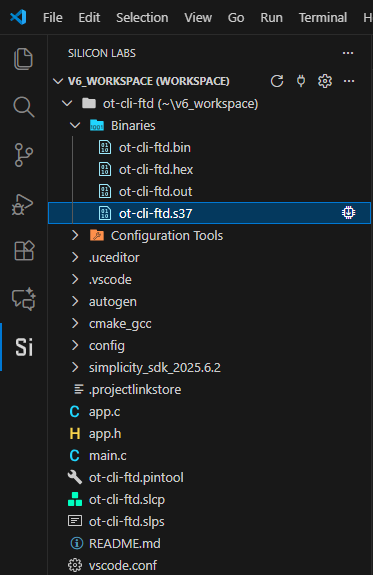Screen dimensions: 373x575
Task: Open Silicon Labs panel more actions
Action: (348, 53)
